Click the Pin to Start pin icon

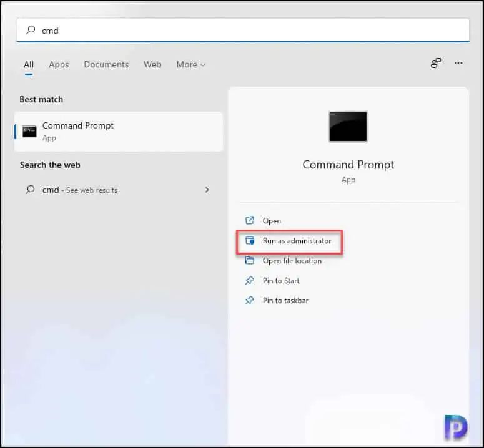pyautogui.click(x=250, y=281)
